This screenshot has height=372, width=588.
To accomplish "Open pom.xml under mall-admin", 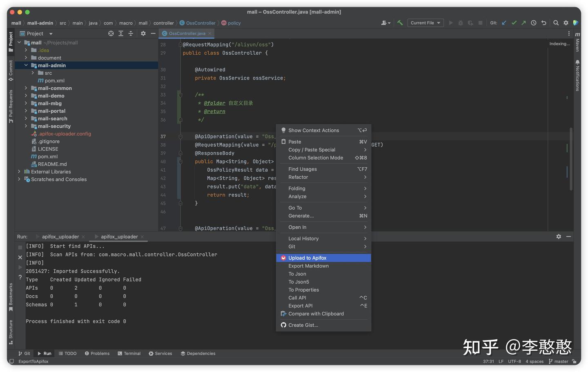I will [x=51, y=81].
